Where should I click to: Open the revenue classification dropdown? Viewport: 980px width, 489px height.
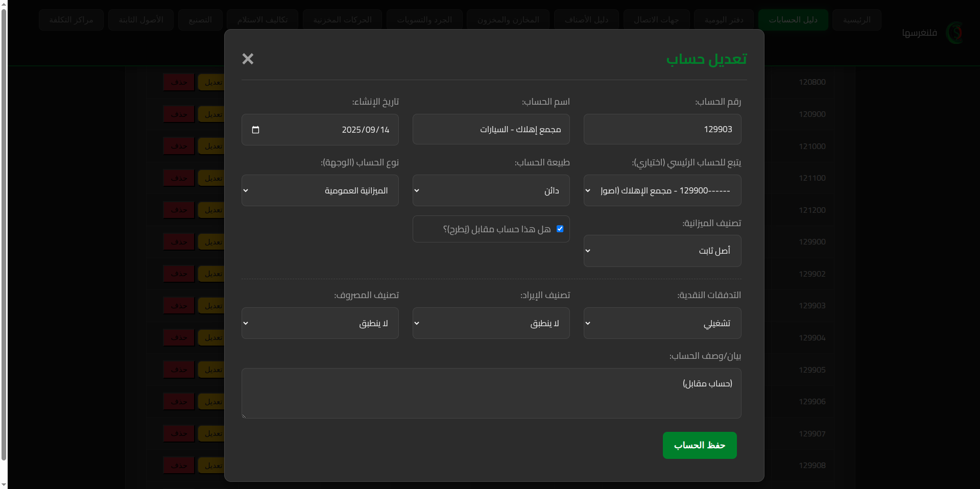491,323
